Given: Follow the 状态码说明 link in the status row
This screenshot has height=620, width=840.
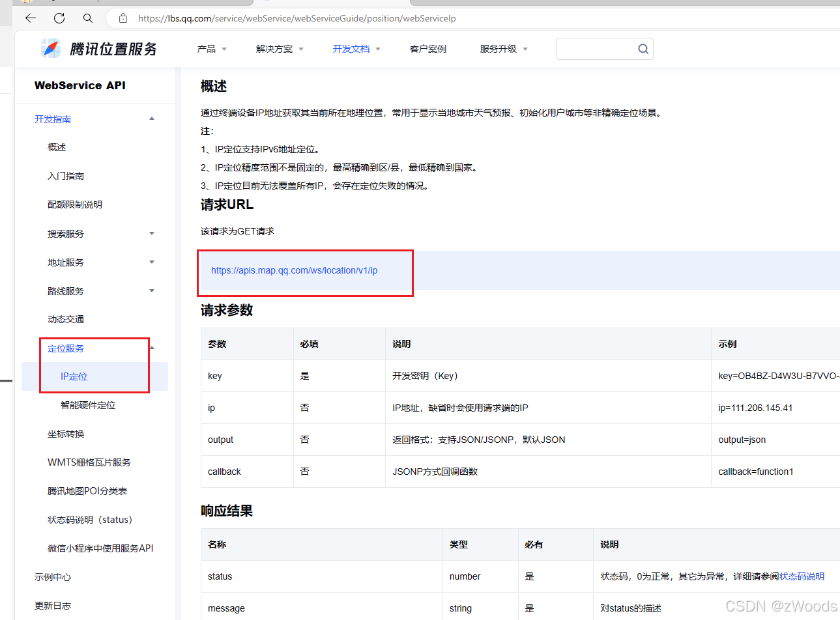Looking at the screenshot, I should [802, 576].
